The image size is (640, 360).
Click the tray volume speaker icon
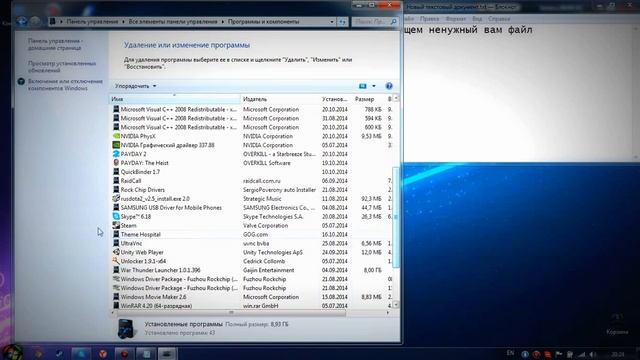pos(592,354)
